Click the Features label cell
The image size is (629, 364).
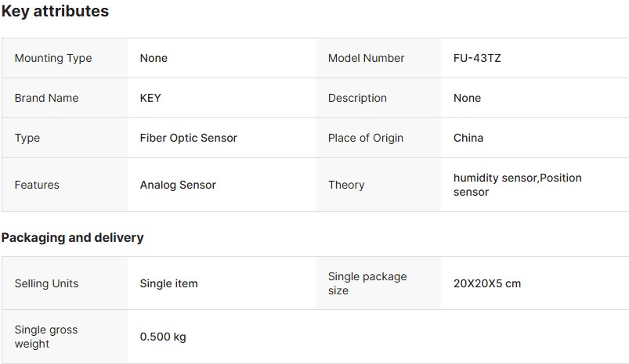tap(37, 185)
